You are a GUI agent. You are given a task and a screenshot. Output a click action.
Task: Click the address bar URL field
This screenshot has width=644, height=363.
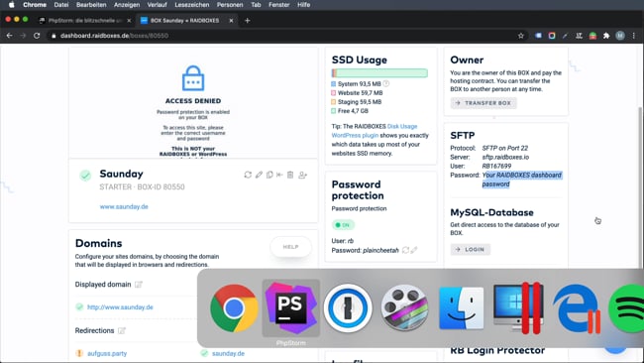pos(283,36)
